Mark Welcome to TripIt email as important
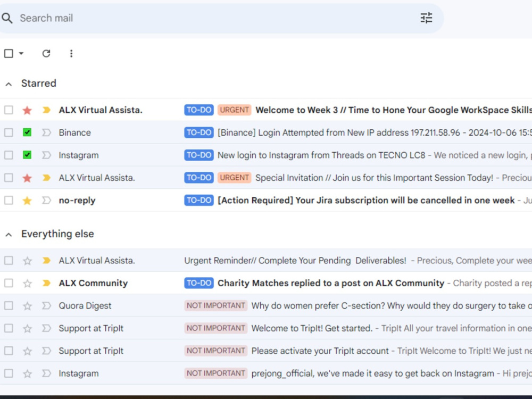Viewport: 532px width, 399px height. tap(46, 328)
